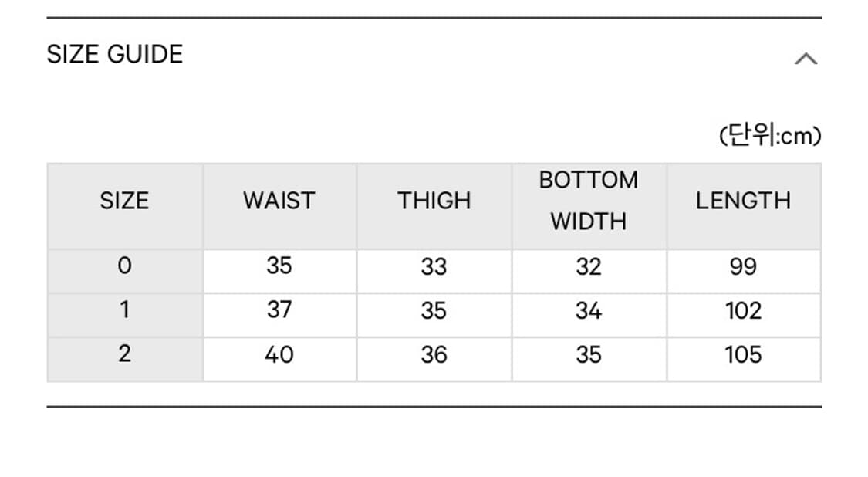
Task: Select the THIGH column header
Action: point(434,201)
